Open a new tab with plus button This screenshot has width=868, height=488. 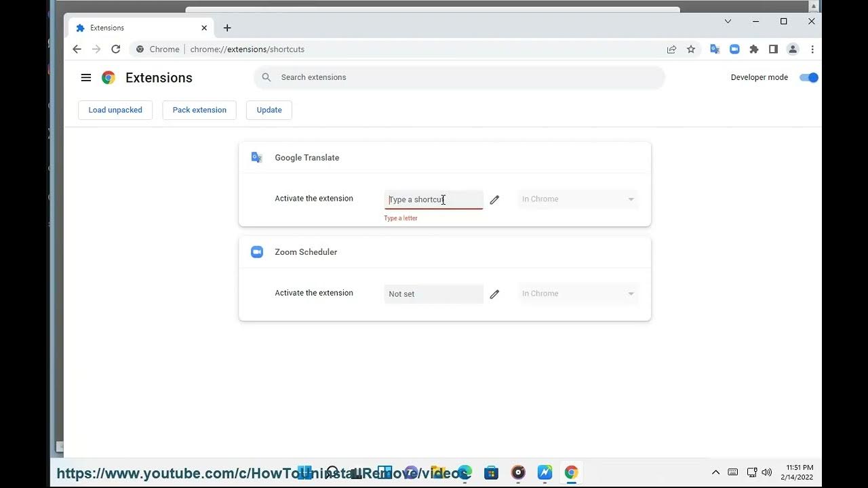tap(227, 28)
